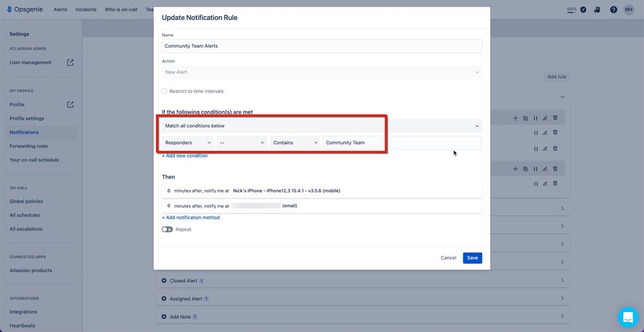Click pause icon in upper rule group header
The height and width of the screenshot is (332, 644).
pos(536,118)
